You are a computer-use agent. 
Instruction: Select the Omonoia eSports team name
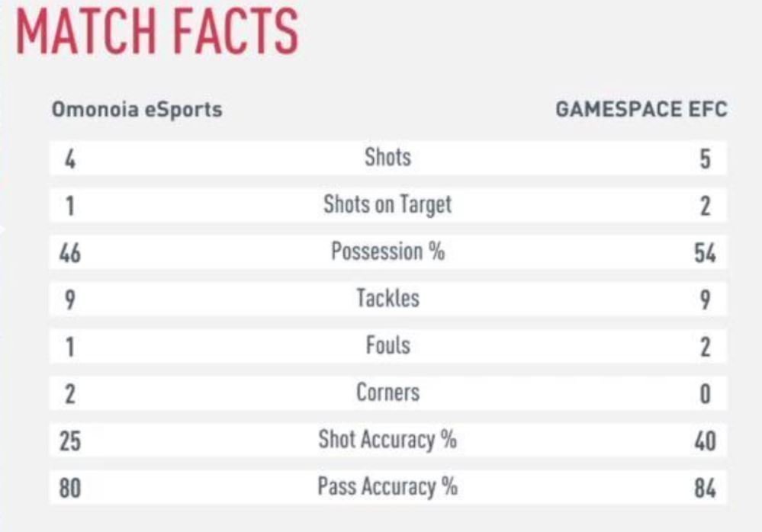(137, 110)
